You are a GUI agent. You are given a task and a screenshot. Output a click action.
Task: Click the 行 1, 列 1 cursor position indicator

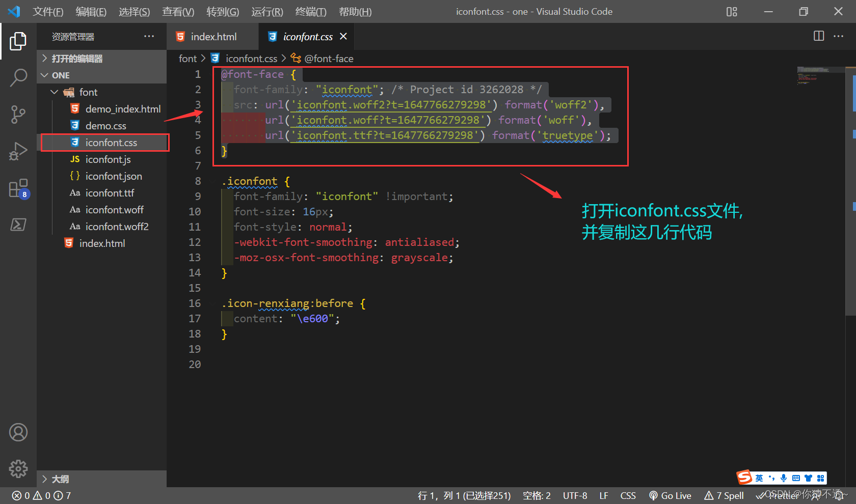click(x=464, y=496)
